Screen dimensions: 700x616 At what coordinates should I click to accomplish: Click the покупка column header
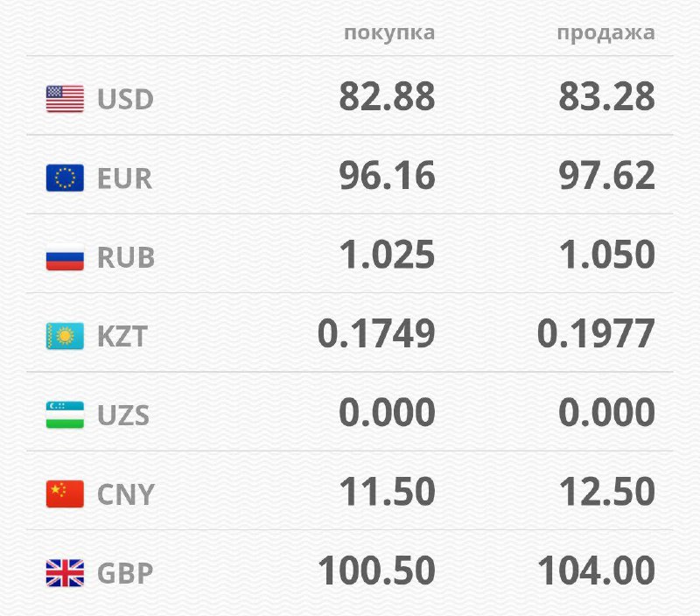[389, 33]
